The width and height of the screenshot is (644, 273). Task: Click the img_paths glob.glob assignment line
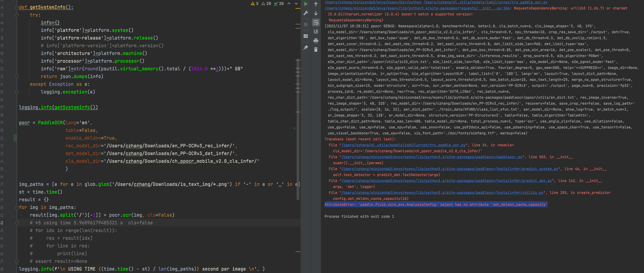160,184
